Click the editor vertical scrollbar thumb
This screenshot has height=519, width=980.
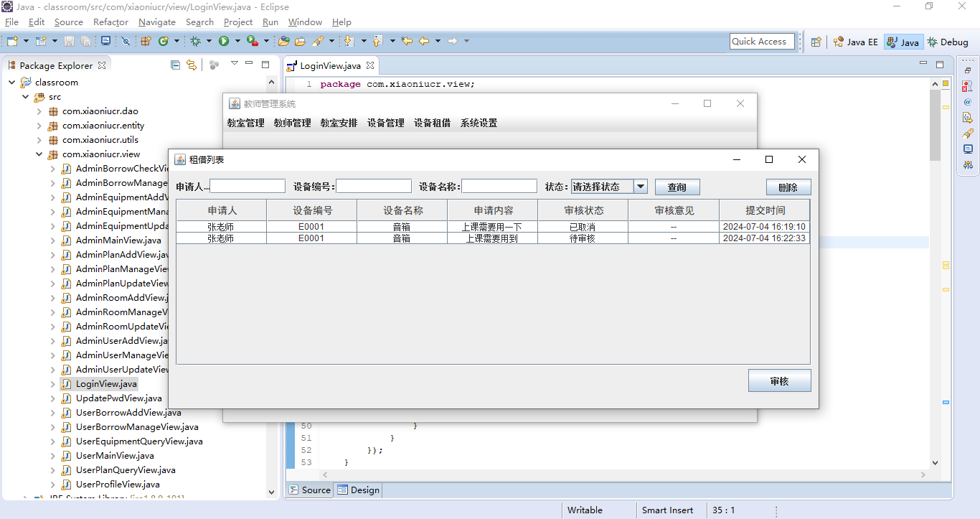(x=935, y=125)
